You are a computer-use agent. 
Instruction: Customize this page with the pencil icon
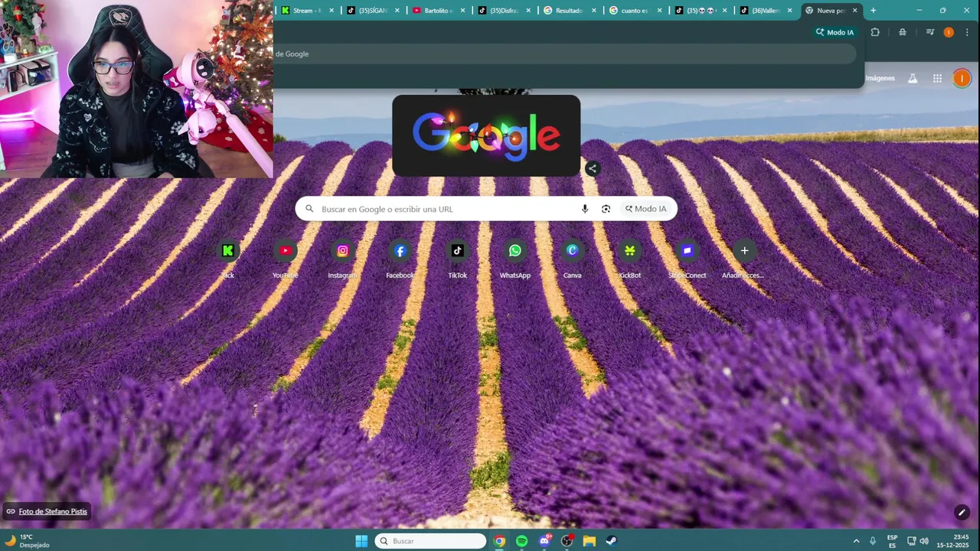pos(962,512)
